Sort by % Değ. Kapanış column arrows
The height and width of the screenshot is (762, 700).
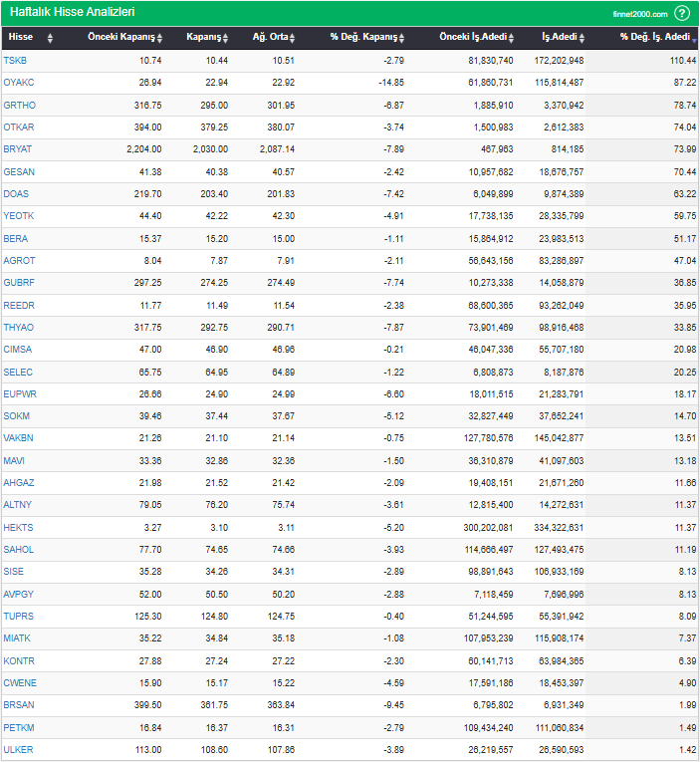(x=401, y=38)
